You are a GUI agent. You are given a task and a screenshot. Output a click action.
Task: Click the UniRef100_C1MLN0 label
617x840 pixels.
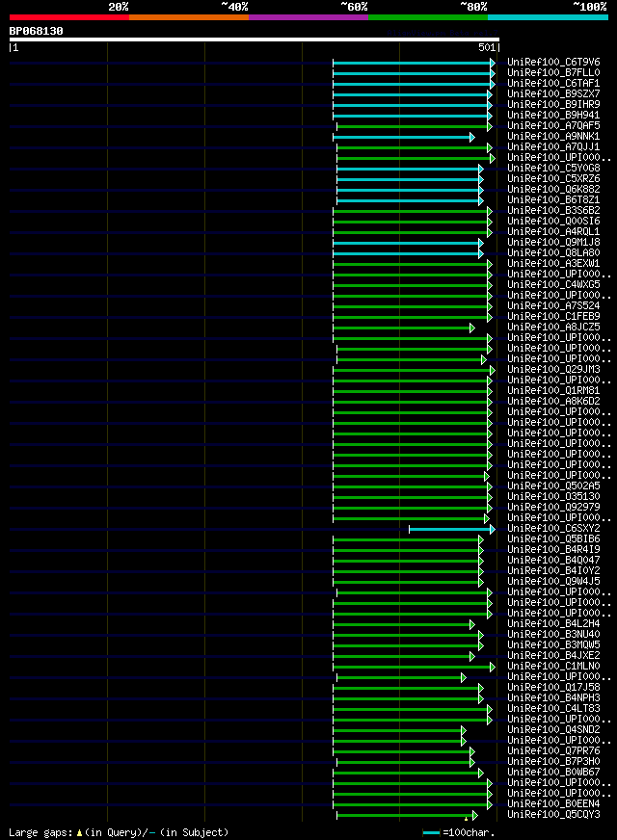pos(553,667)
